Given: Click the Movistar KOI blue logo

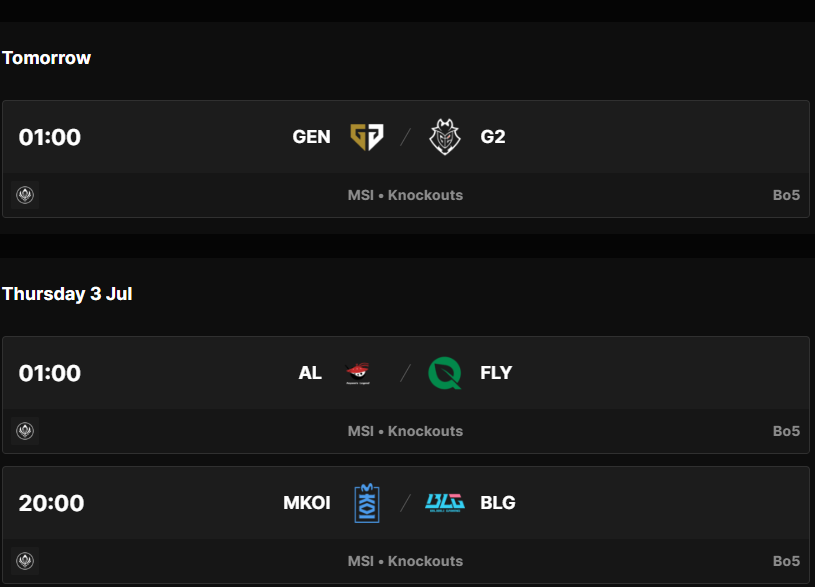Looking at the screenshot, I should [367, 503].
